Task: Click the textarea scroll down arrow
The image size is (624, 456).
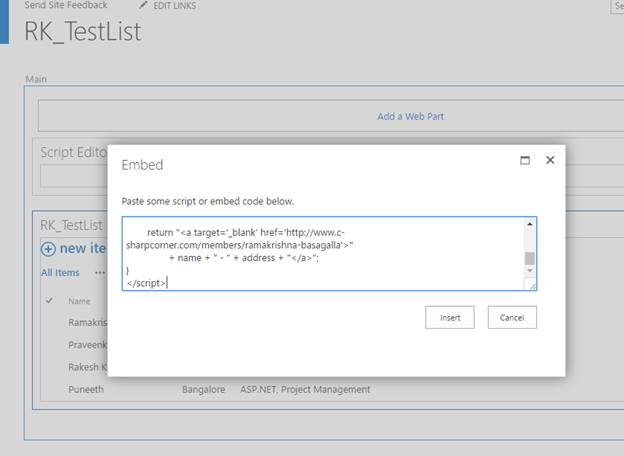Action: tap(530, 271)
